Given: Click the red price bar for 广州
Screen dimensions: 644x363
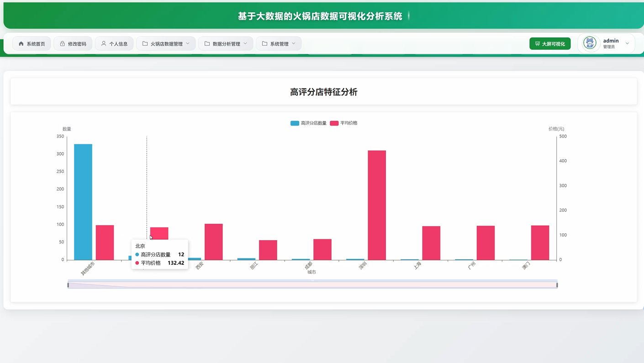Looking at the screenshot, I should click(486, 243).
